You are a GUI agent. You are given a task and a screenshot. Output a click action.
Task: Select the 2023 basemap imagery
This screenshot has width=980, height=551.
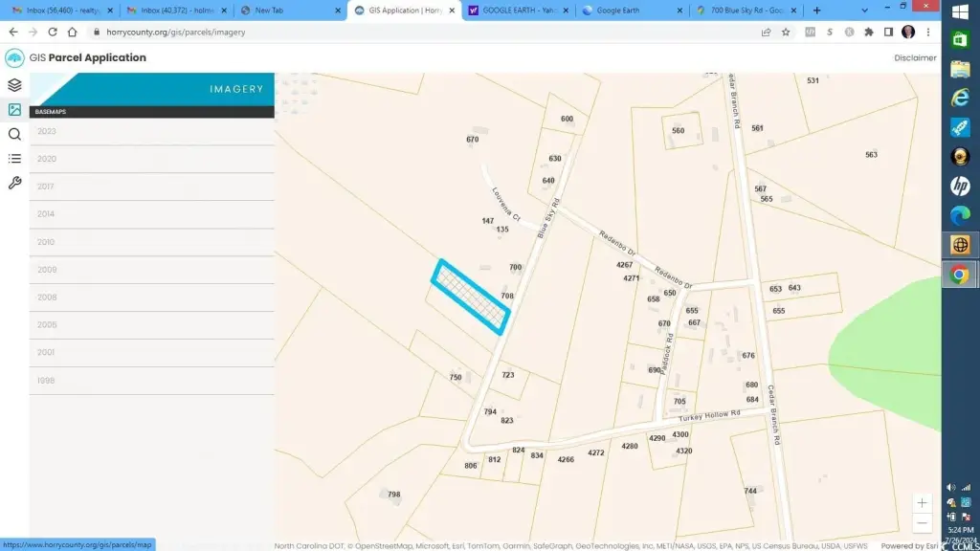pos(47,131)
